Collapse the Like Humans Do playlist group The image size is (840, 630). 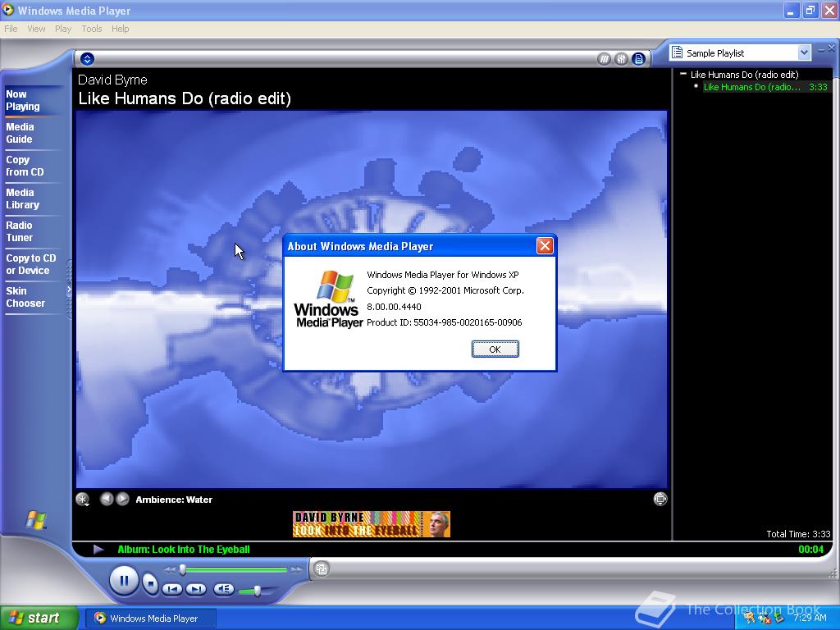pos(683,74)
